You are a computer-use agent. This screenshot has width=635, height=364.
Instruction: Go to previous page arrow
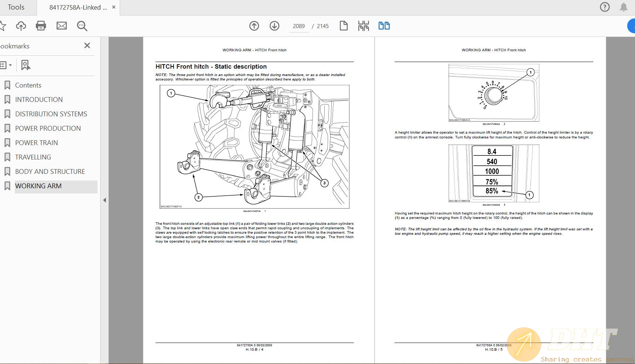[254, 26]
